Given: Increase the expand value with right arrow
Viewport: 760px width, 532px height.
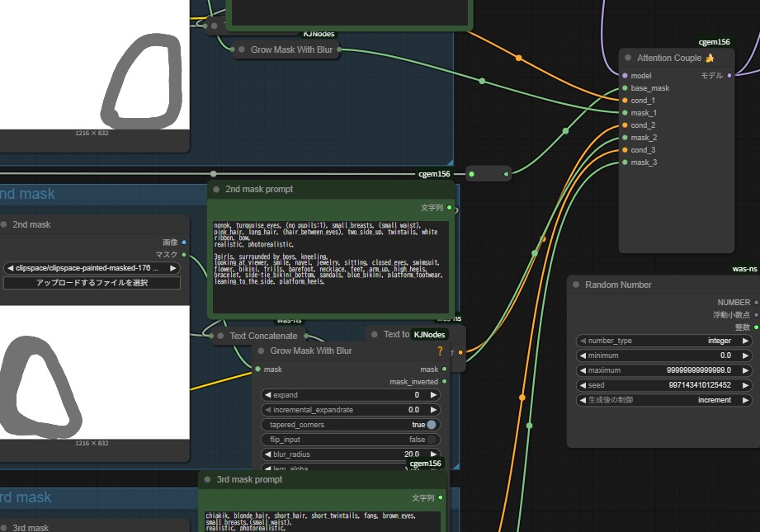Looking at the screenshot, I should coord(434,395).
